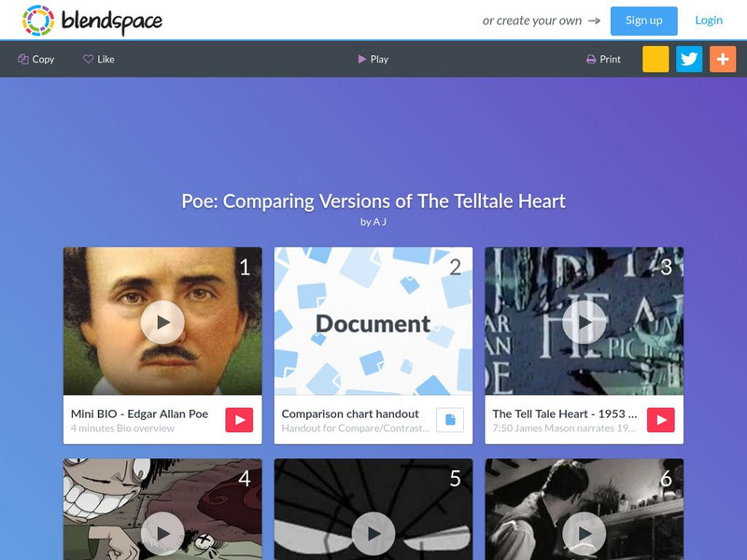Click the yellow share square button
The width and height of the screenshot is (747, 560).
click(x=655, y=59)
